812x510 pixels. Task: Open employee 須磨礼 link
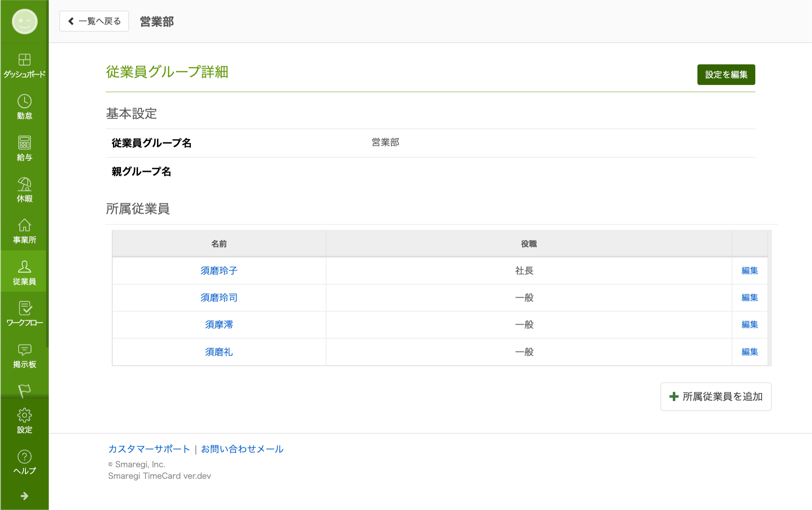click(x=219, y=352)
